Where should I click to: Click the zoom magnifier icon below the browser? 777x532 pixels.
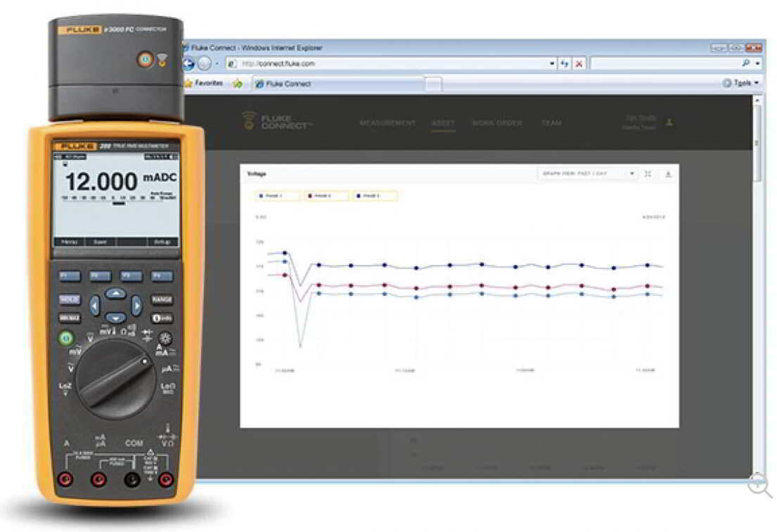759,486
